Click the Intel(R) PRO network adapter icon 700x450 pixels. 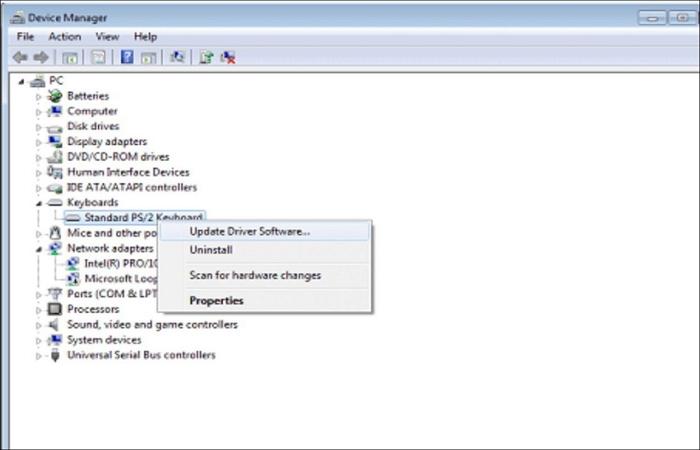click(73, 264)
